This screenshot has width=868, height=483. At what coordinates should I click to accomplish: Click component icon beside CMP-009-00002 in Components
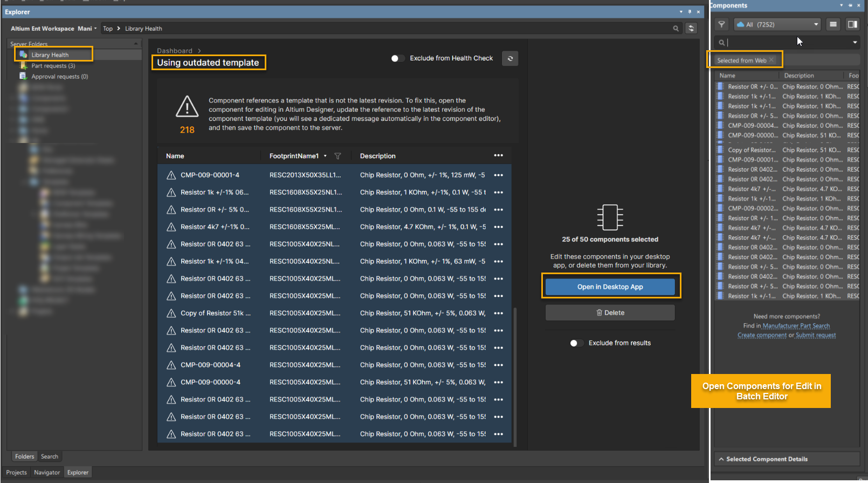click(x=720, y=208)
